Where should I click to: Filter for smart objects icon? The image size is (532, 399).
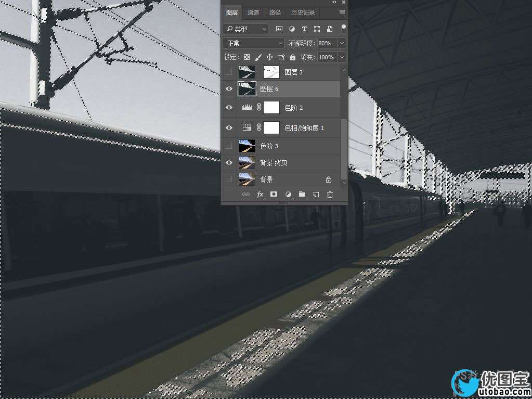pyautogui.click(x=330, y=29)
